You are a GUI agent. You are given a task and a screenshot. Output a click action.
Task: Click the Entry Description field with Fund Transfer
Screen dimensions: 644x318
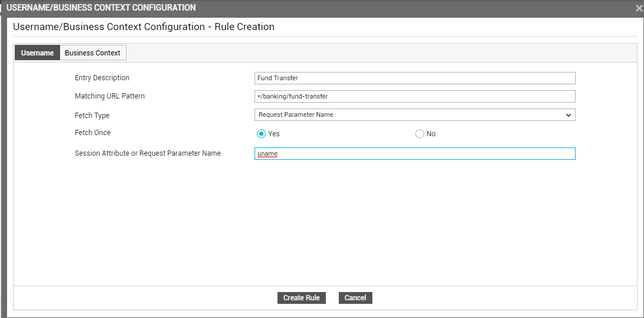pyautogui.click(x=415, y=78)
